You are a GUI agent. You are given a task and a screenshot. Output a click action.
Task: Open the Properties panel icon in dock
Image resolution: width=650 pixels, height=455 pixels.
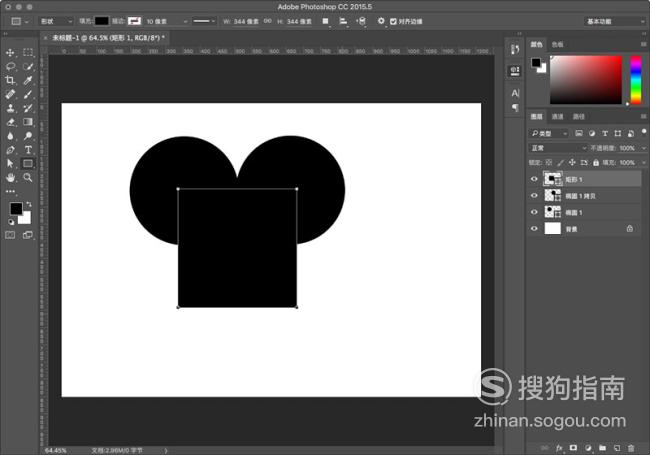tap(514, 71)
